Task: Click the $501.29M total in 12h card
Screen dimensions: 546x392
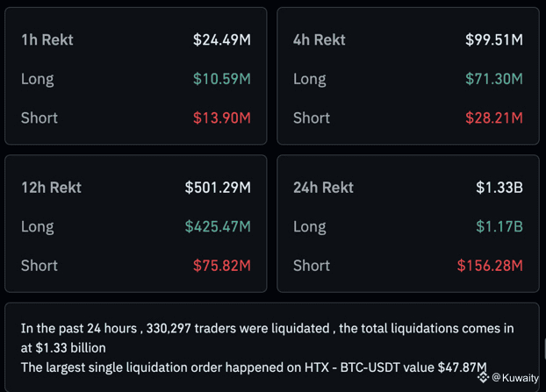Action: (218, 188)
